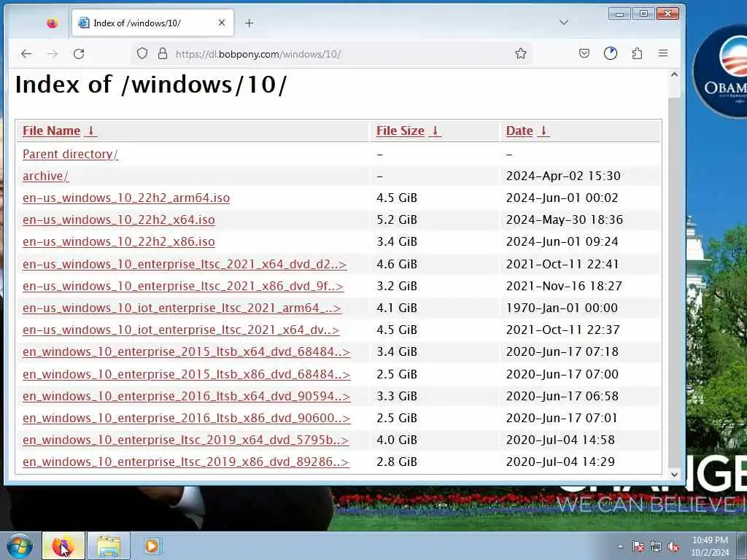This screenshot has width=747, height=560.
Task: Download iot enterprise ltsc 2021 x64 ISO
Action: (181, 330)
